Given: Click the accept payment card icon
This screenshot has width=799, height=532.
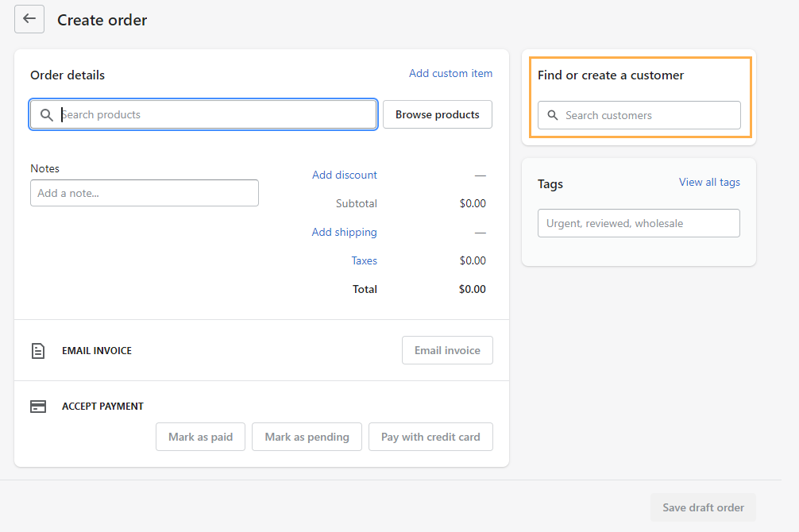Looking at the screenshot, I should [38, 407].
